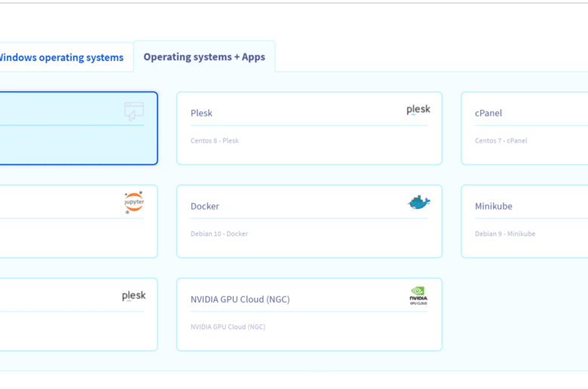
Task: Click 'Debian 9 - Minikube' description
Action: coord(505,234)
